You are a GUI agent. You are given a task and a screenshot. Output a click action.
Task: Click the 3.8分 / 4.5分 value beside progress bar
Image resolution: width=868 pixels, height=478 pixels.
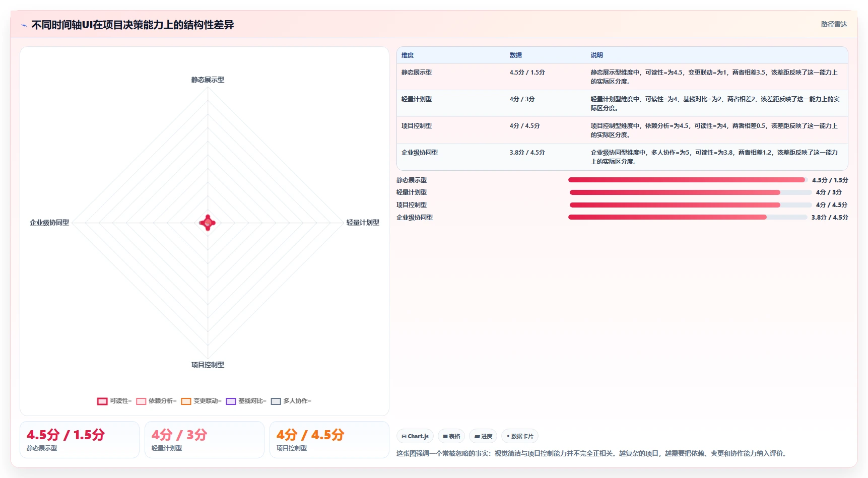coord(830,218)
